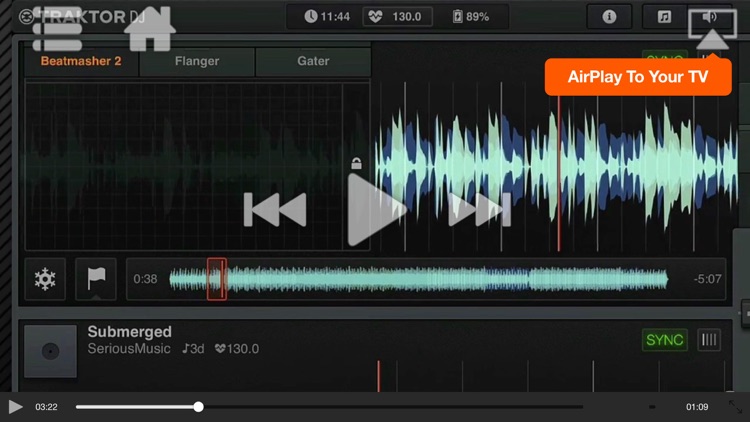Screen dimensions: 750x422
Task: Click the AirPlay To Your TV tooltip
Action: click(x=638, y=77)
